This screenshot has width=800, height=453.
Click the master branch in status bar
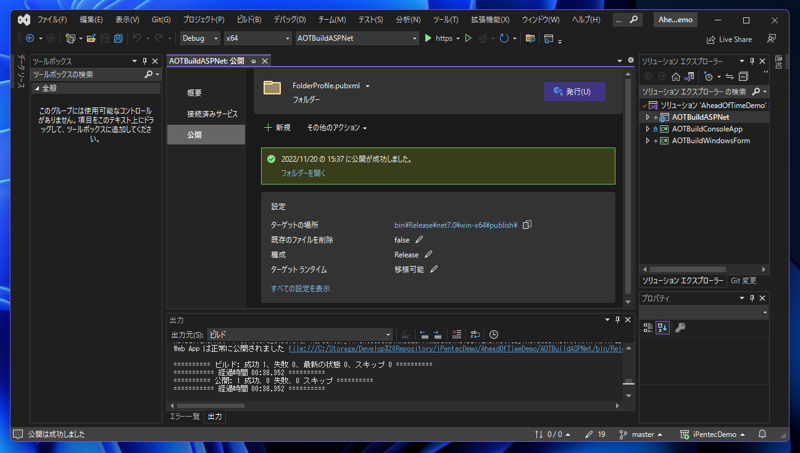click(641, 434)
